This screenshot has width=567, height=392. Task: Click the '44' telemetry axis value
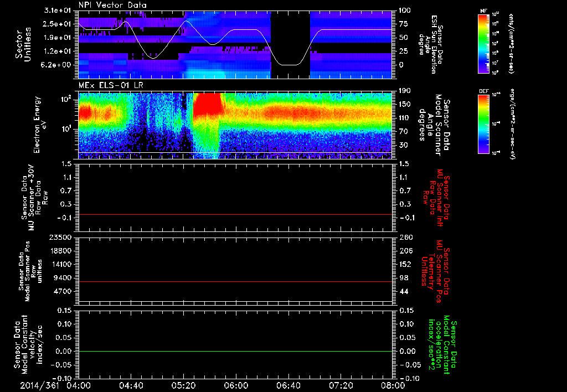(404, 291)
